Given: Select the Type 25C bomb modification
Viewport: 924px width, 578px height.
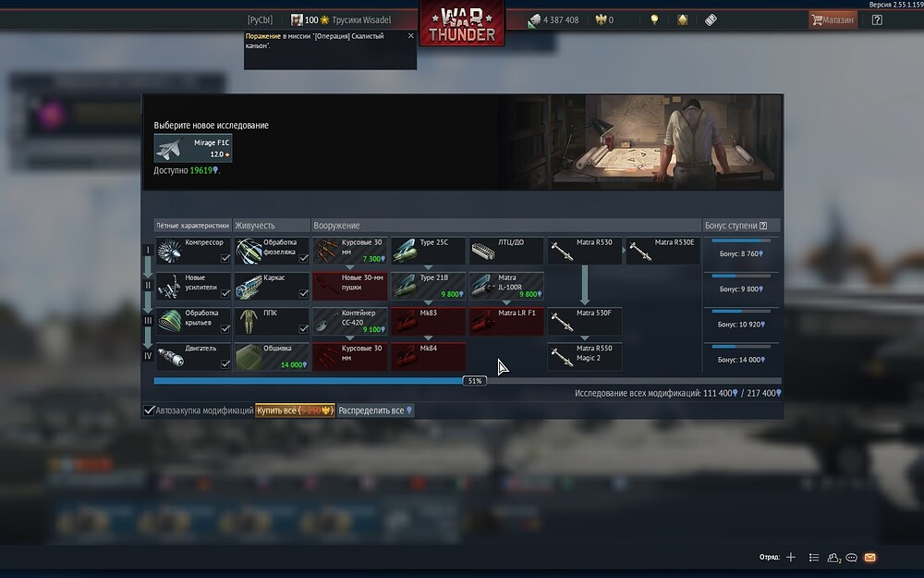Looking at the screenshot, I should coord(428,251).
